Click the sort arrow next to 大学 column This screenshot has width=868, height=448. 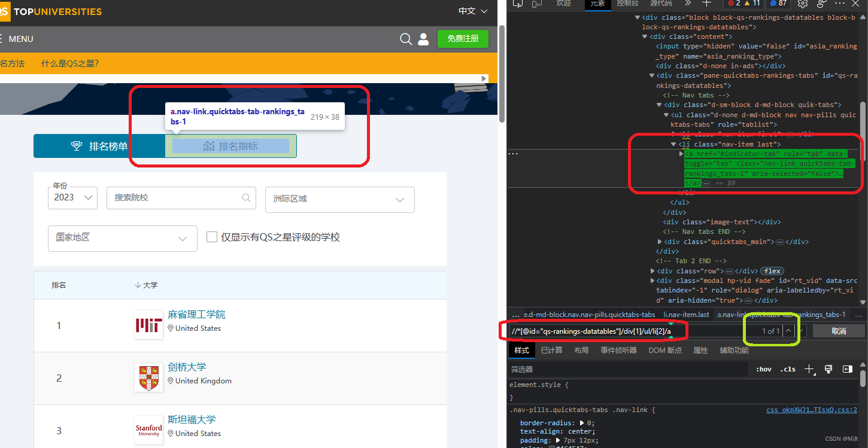click(138, 285)
